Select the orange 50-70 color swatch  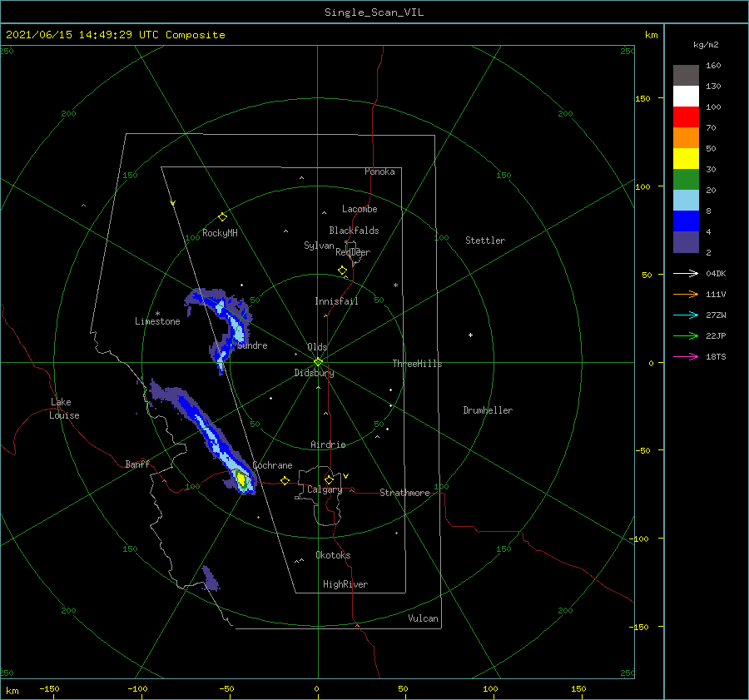point(686,137)
